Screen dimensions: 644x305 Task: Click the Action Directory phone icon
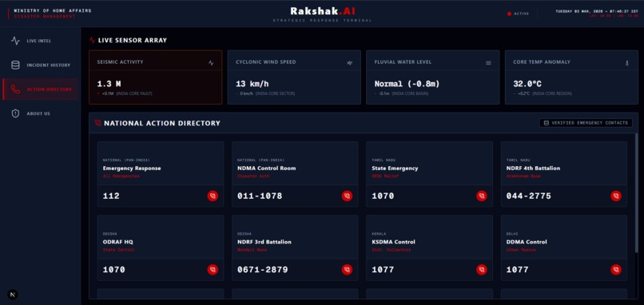16,89
